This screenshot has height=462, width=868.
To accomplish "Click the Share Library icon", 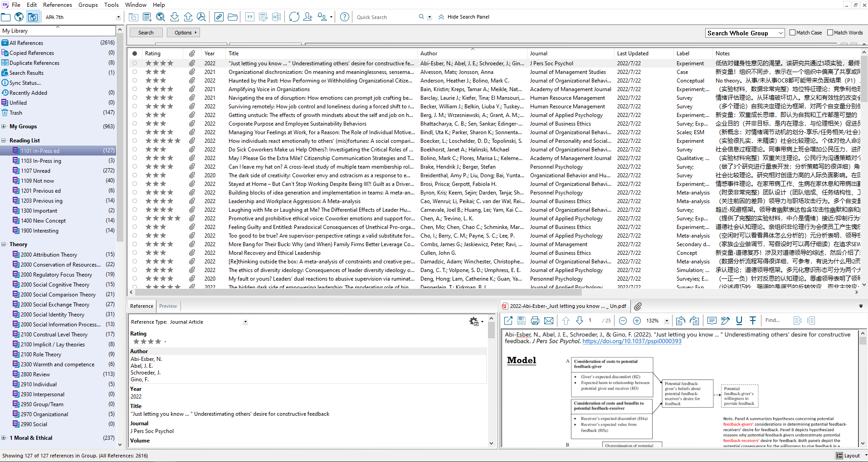I will tap(307, 17).
